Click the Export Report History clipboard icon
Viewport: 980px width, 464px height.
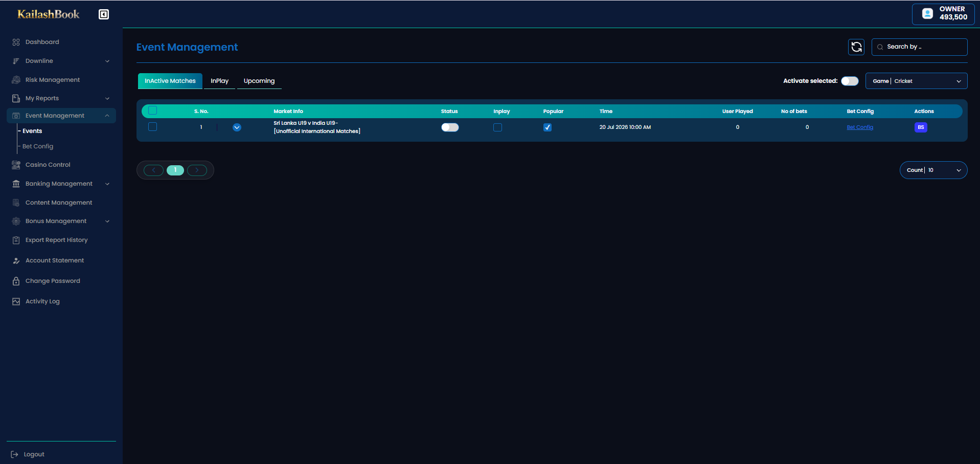tap(16, 240)
